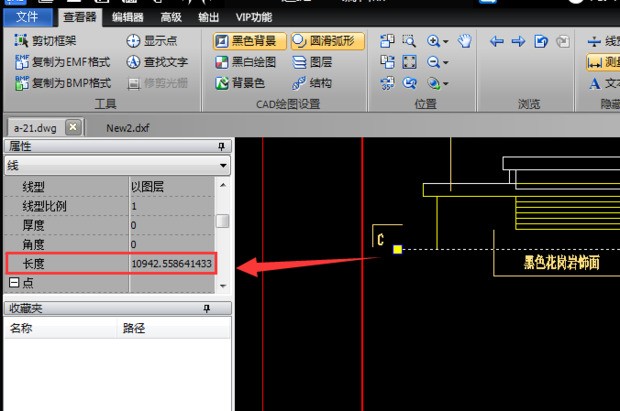Click the top-left layout windows icon in 位置
620x411 pixels.
click(387, 41)
